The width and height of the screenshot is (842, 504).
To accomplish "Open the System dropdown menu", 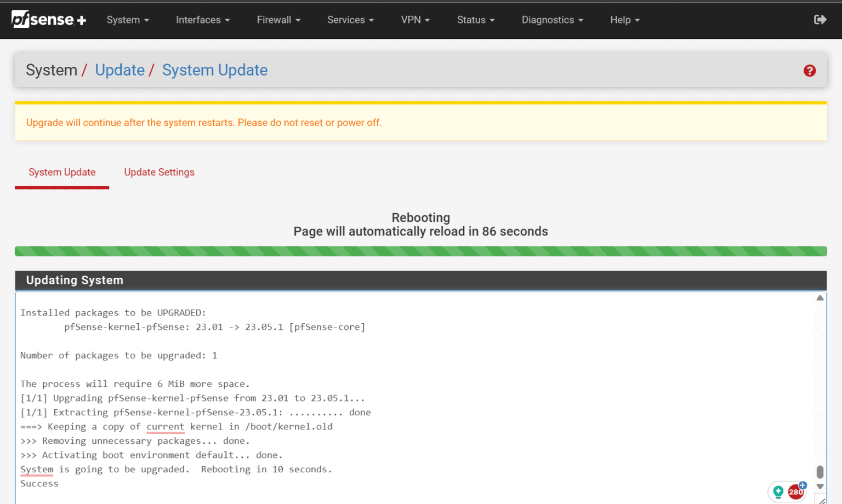I will tap(128, 20).
